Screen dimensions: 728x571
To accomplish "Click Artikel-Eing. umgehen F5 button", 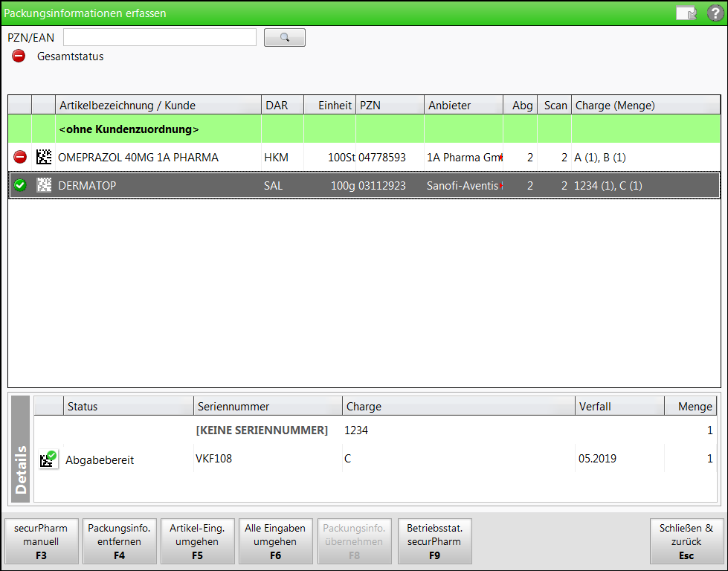I will point(197,541).
